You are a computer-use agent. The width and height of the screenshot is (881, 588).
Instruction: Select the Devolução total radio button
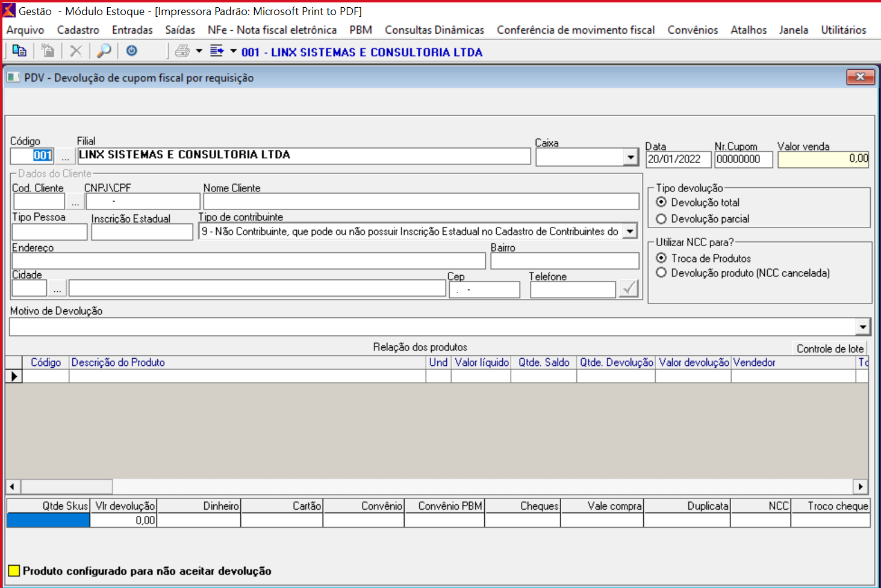point(662,202)
